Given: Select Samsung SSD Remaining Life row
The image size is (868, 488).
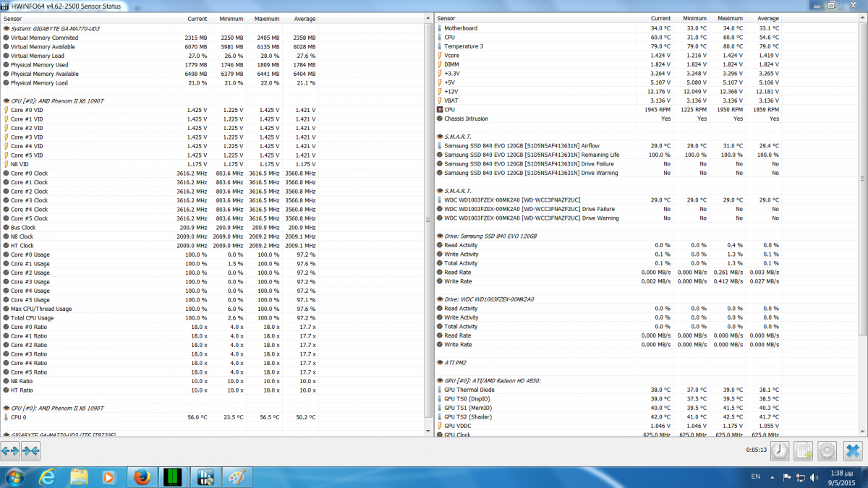Looking at the screenshot, I should tap(531, 155).
